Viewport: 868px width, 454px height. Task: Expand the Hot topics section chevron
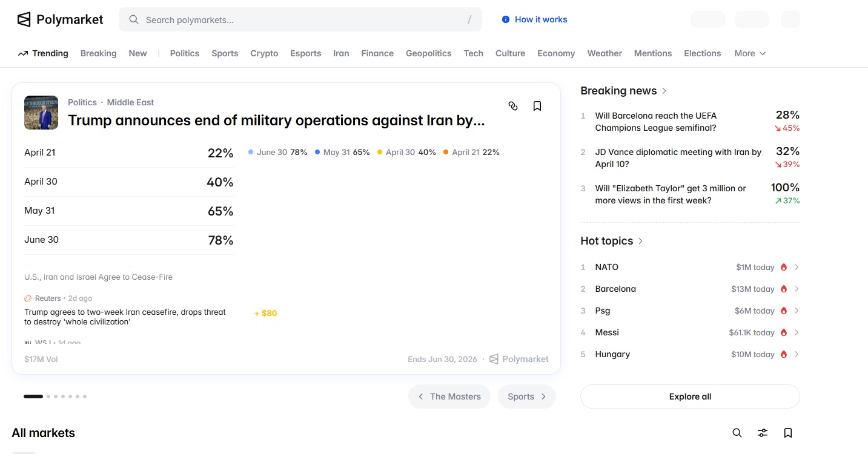(x=640, y=241)
